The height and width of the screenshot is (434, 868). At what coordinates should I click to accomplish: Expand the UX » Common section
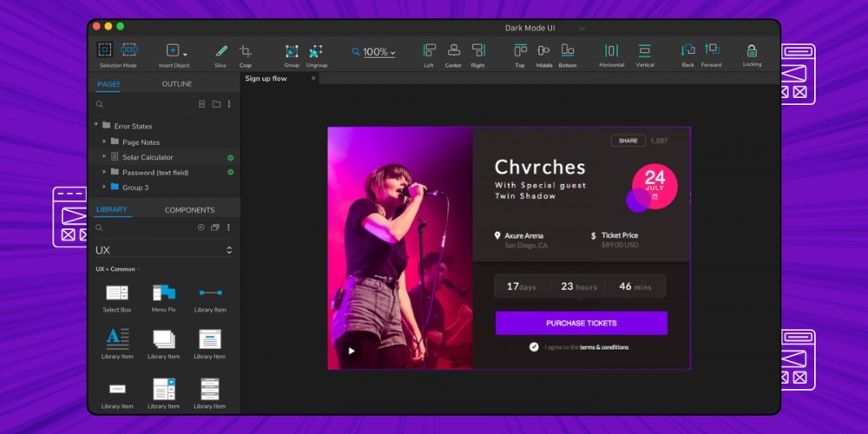(118, 270)
